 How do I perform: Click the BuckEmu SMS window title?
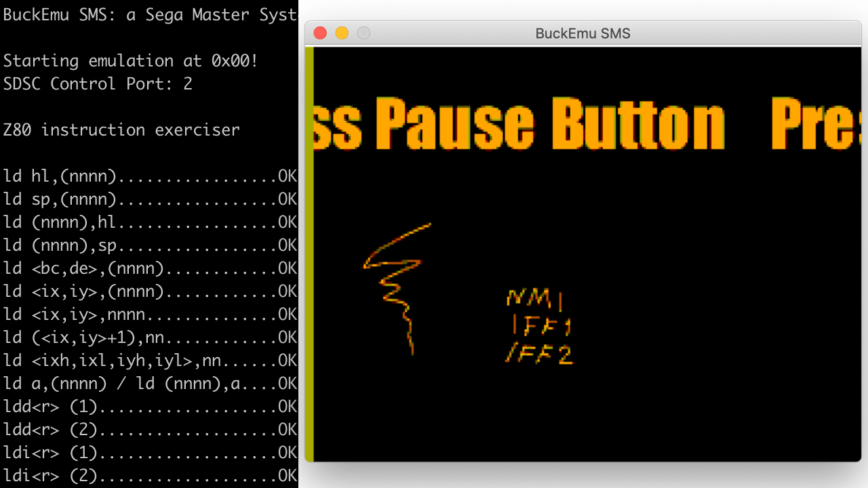point(583,33)
